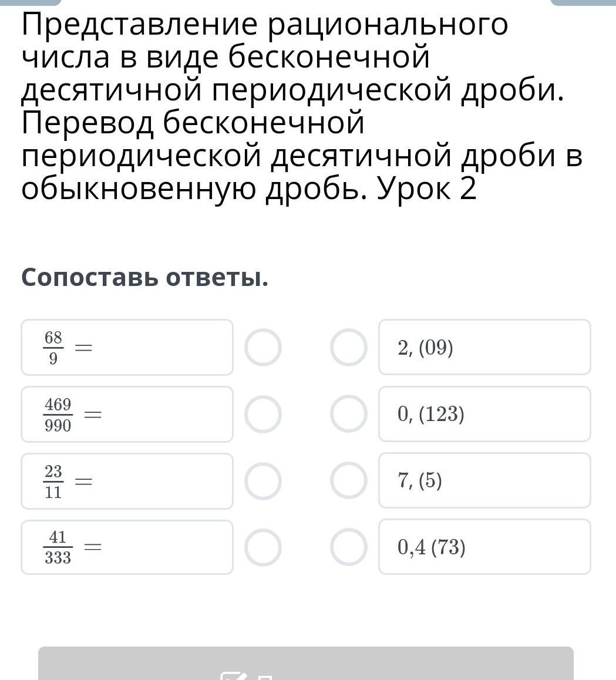This screenshot has width=616, height=680.
Task: Select the radio circle beside 0,(123)
Action: pyautogui.click(x=349, y=414)
